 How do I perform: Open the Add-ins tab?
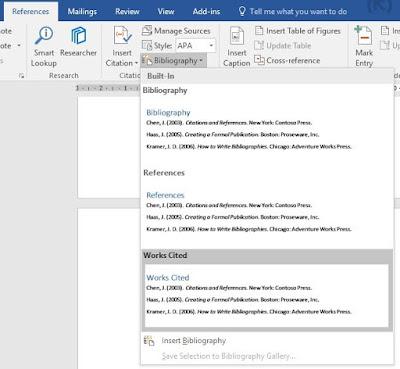pos(206,11)
